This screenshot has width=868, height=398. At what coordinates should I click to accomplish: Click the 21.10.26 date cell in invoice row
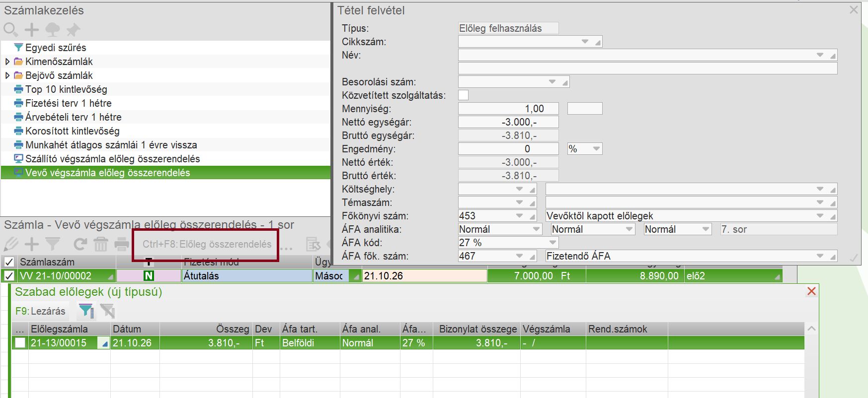(x=424, y=276)
